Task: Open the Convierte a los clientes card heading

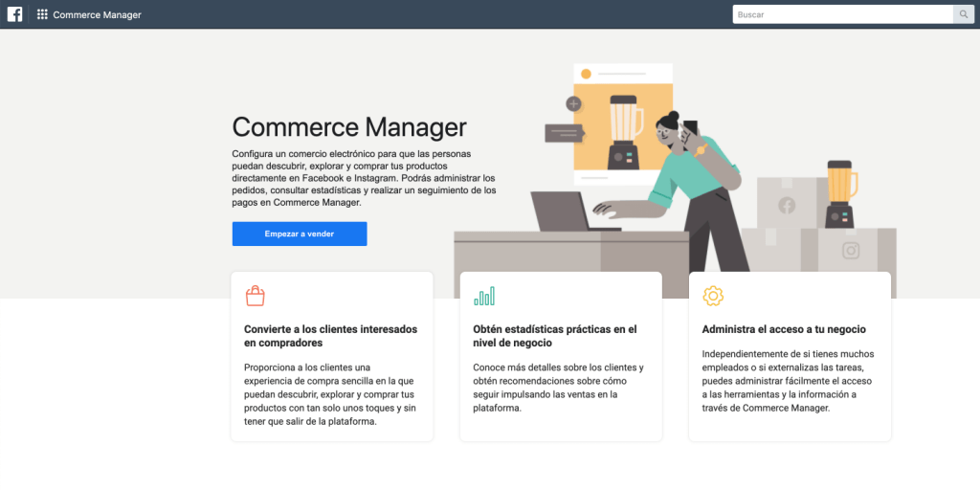Action: 330,336
